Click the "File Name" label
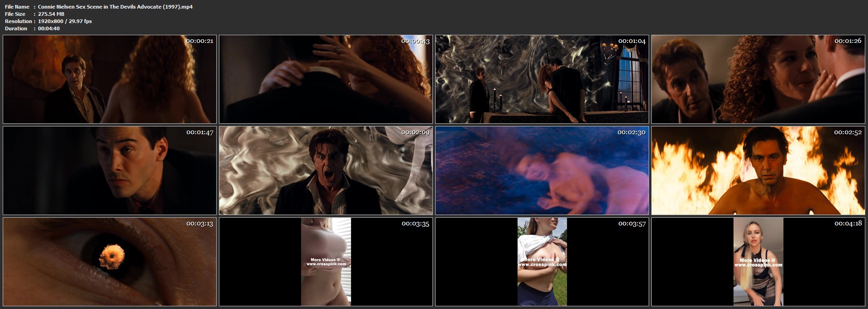The width and height of the screenshot is (868, 309). pyautogui.click(x=17, y=7)
